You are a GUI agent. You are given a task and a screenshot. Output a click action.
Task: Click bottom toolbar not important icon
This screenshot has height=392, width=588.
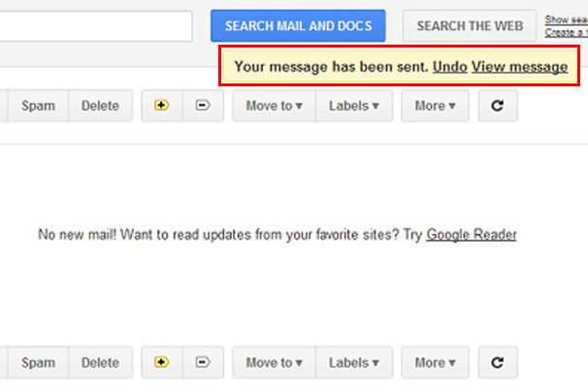click(203, 363)
